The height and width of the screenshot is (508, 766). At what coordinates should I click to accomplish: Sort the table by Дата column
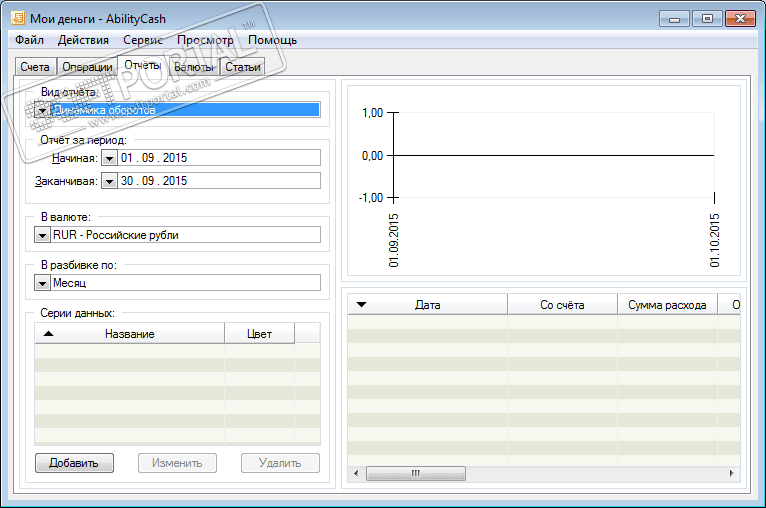point(427,305)
